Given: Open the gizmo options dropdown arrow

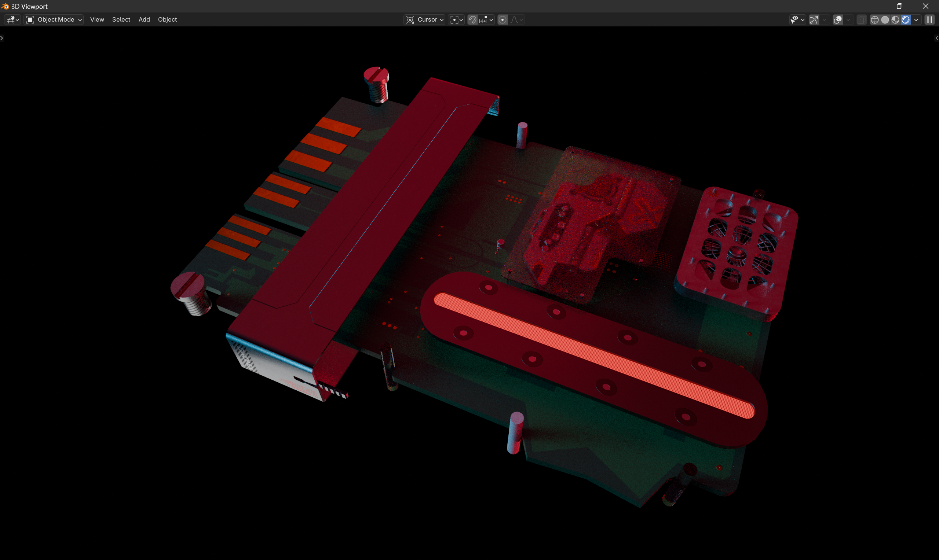Looking at the screenshot, I should click(824, 20).
